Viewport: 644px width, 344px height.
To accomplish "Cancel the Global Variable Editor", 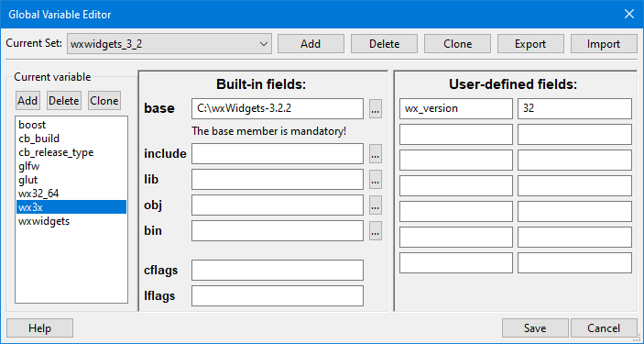I will (x=604, y=328).
